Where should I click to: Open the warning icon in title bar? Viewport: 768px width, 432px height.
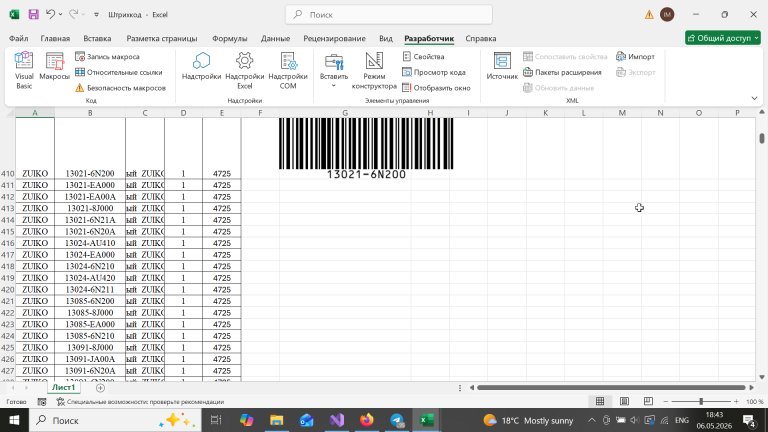click(x=649, y=15)
